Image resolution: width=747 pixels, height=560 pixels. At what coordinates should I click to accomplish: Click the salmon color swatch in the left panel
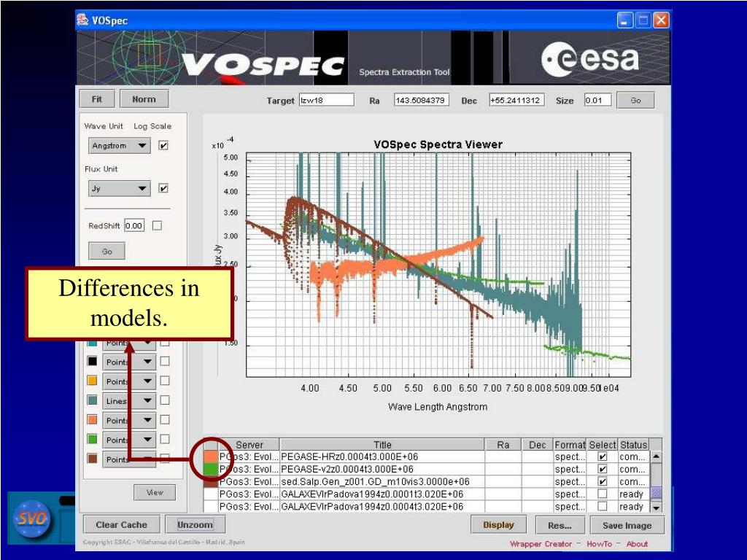point(93,420)
